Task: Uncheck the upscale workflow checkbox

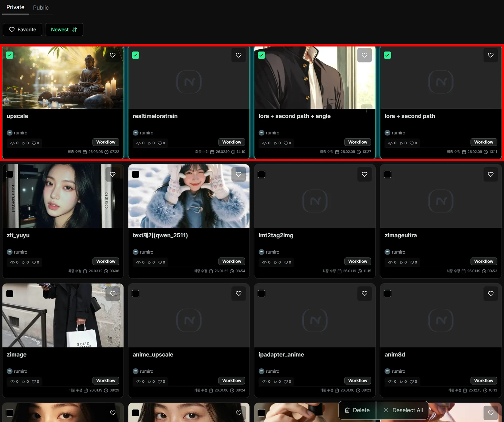Action: click(10, 55)
